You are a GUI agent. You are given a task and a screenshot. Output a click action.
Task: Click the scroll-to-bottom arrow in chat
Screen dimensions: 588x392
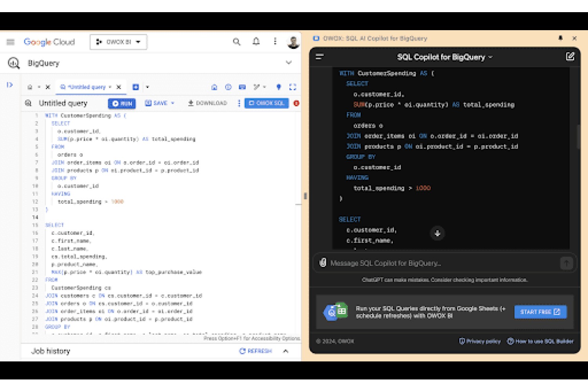point(437,233)
